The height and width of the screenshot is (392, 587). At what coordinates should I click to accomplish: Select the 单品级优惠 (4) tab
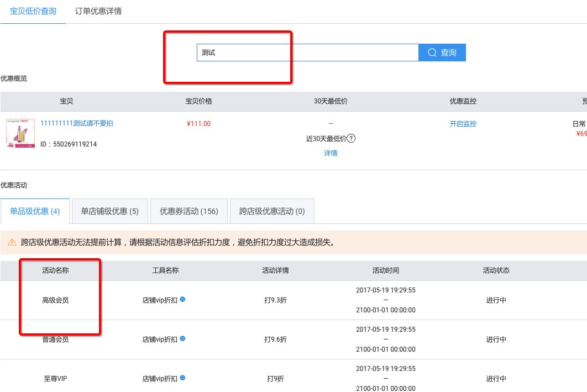[x=35, y=211]
